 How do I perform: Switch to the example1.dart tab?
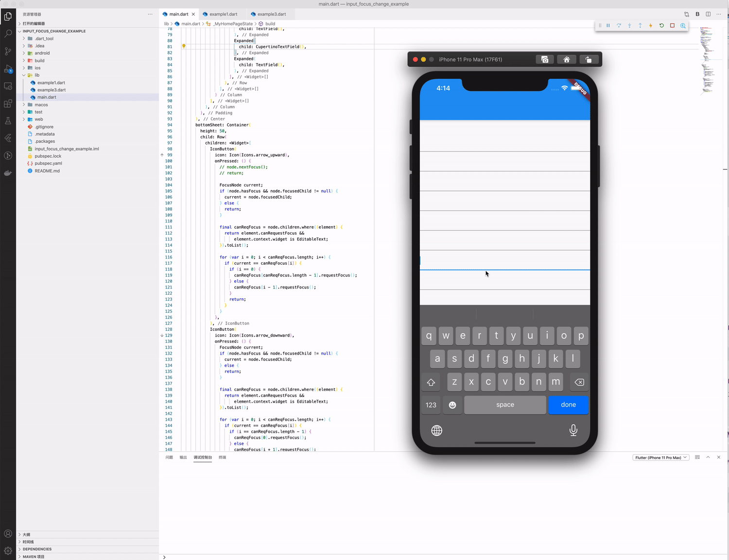[x=223, y=14]
